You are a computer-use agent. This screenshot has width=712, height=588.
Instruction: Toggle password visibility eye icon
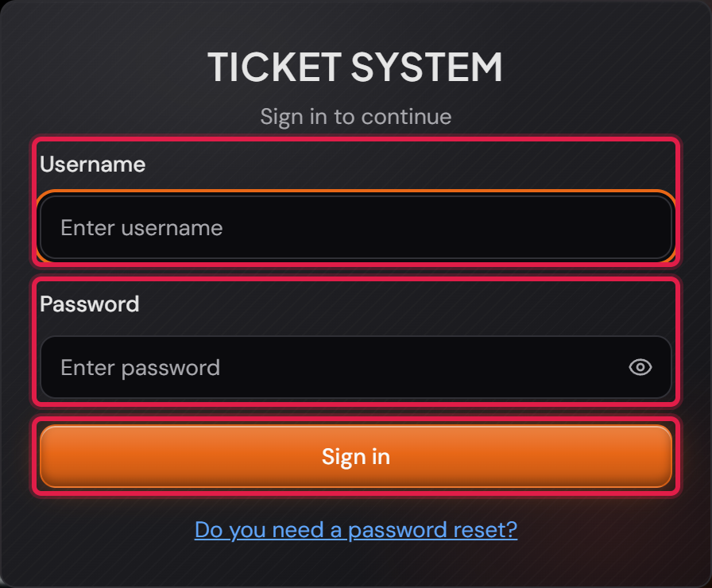(x=640, y=367)
